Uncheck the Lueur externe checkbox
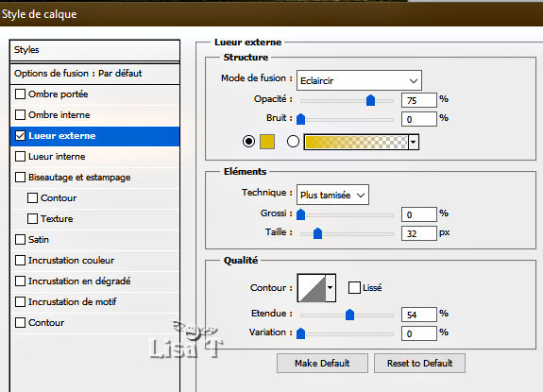Screen dimensions: 543x392 [21, 135]
